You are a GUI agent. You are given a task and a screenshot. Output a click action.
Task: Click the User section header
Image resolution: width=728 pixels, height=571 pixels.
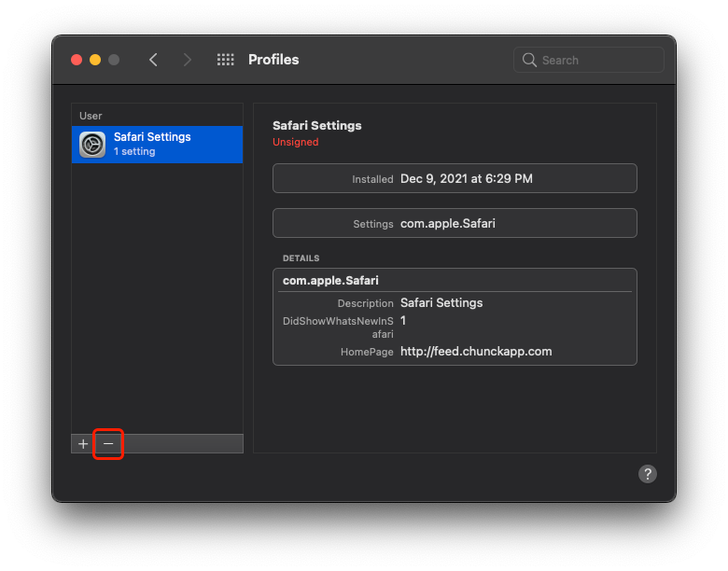(91, 116)
